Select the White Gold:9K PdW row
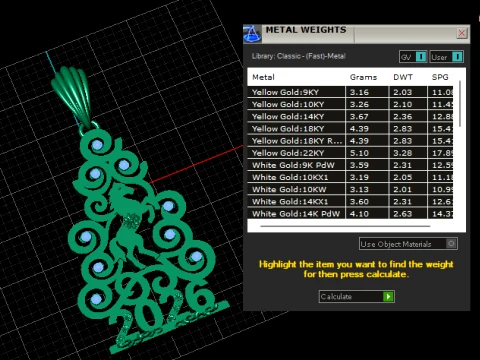Viewport: 480px width, 360px height. [350, 165]
